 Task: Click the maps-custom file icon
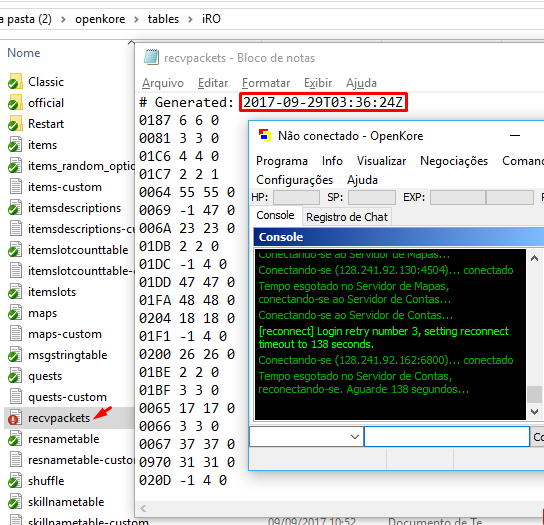[x=16, y=334]
